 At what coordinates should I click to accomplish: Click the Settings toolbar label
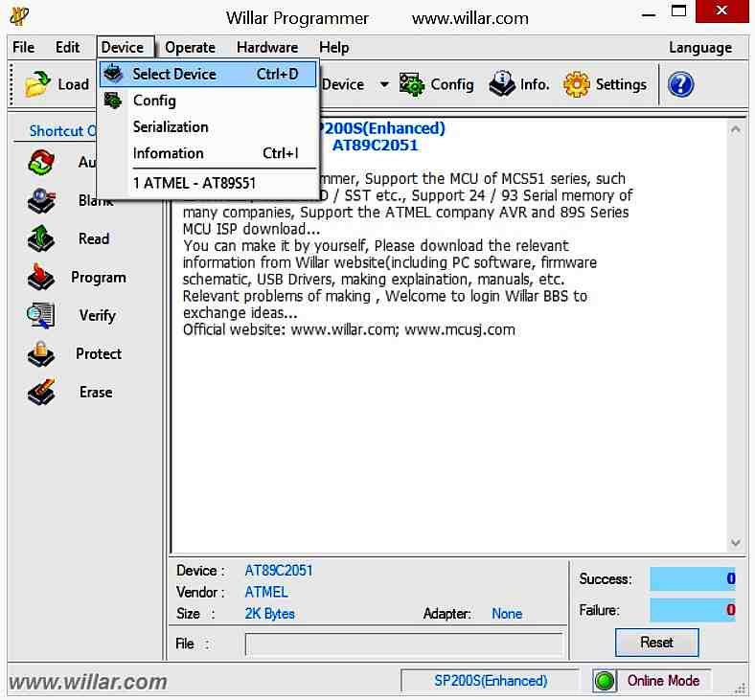[621, 84]
